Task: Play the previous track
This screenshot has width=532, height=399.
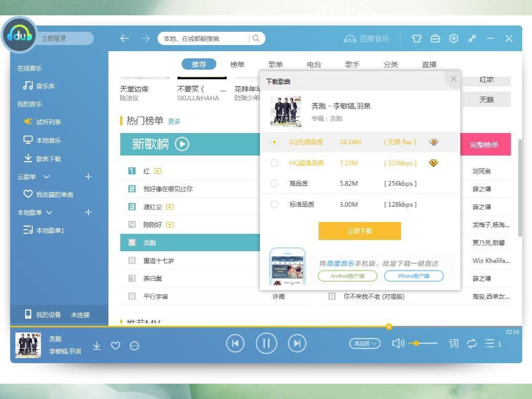Action: [235, 343]
